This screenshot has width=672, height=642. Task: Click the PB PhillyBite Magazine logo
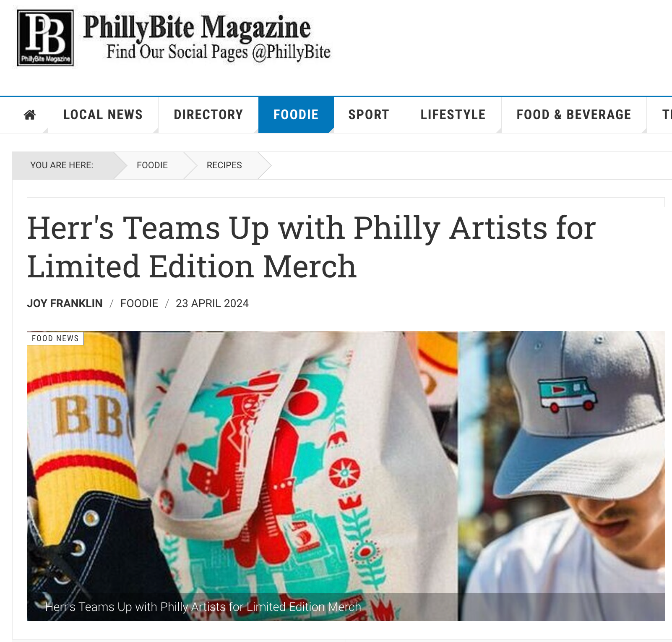click(x=45, y=38)
